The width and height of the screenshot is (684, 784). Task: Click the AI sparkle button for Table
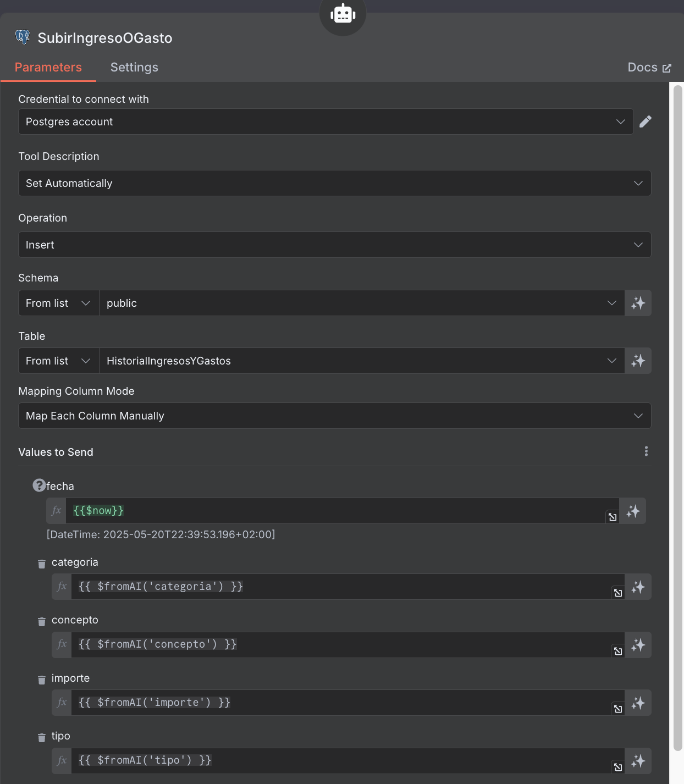click(638, 361)
